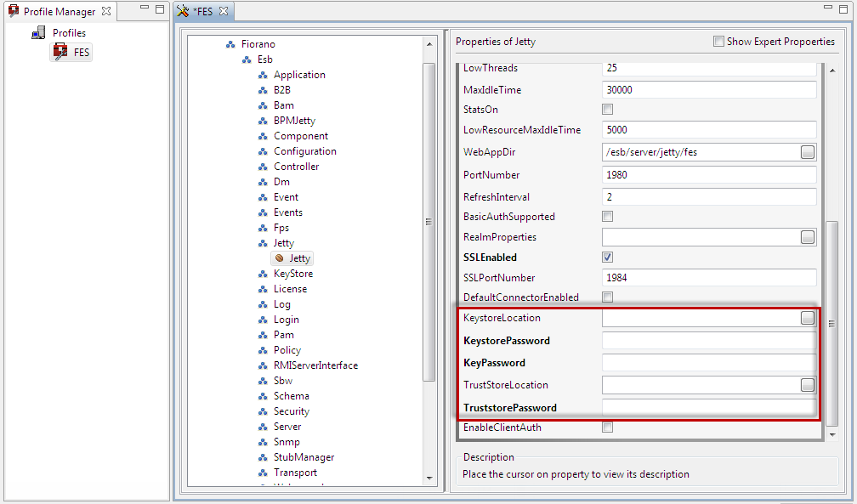The image size is (857, 504).
Task: Click the SSLPortNumber field
Action: [709, 278]
